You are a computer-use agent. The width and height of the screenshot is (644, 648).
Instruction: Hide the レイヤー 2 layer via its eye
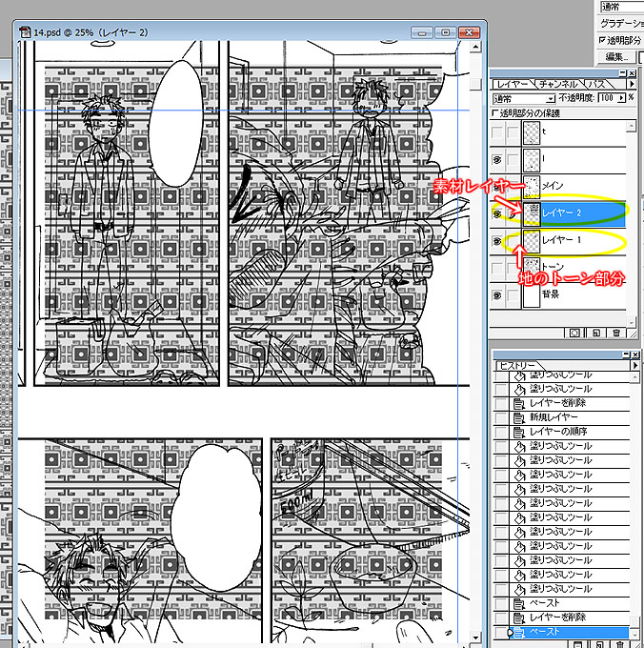497,213
